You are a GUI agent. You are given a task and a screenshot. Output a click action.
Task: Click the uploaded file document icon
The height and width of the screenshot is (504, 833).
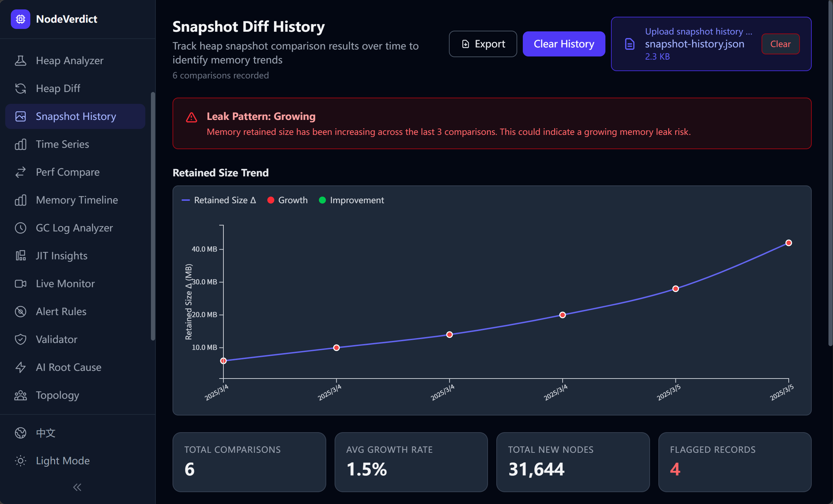pyautogui.click(x=629, y=44)
